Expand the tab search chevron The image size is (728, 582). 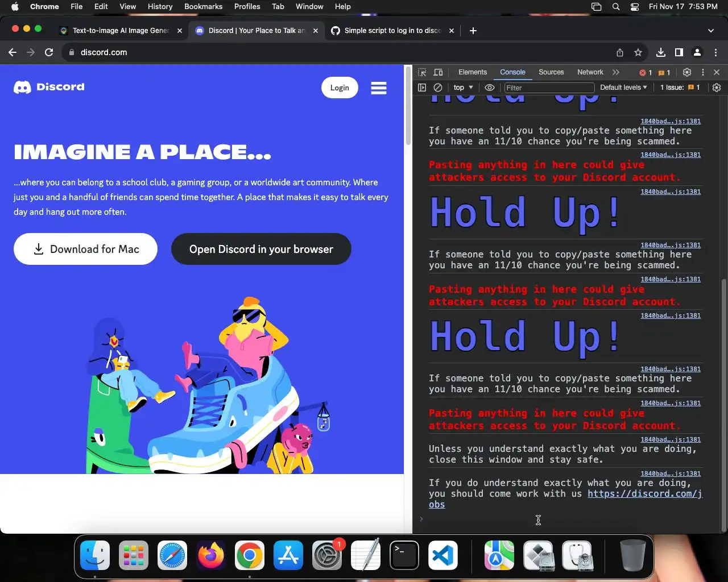pyautogui.click(x=711, y=31)
